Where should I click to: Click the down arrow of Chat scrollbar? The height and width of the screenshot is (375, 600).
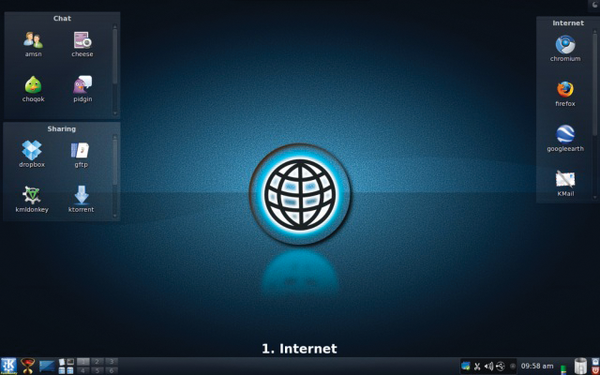(115, 113)
